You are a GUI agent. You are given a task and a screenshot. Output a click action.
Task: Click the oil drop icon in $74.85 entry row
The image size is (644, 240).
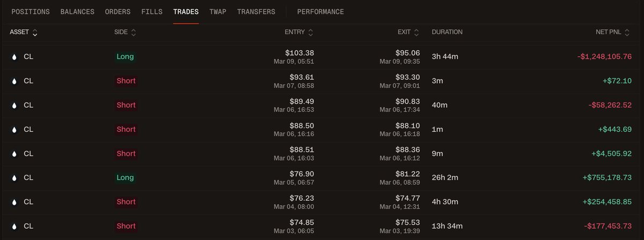(x=14, y=226)
